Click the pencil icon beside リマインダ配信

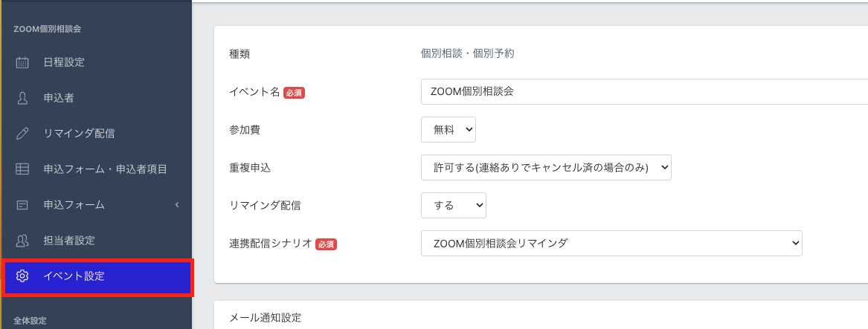pyautogui.click(x=22, y=134)
